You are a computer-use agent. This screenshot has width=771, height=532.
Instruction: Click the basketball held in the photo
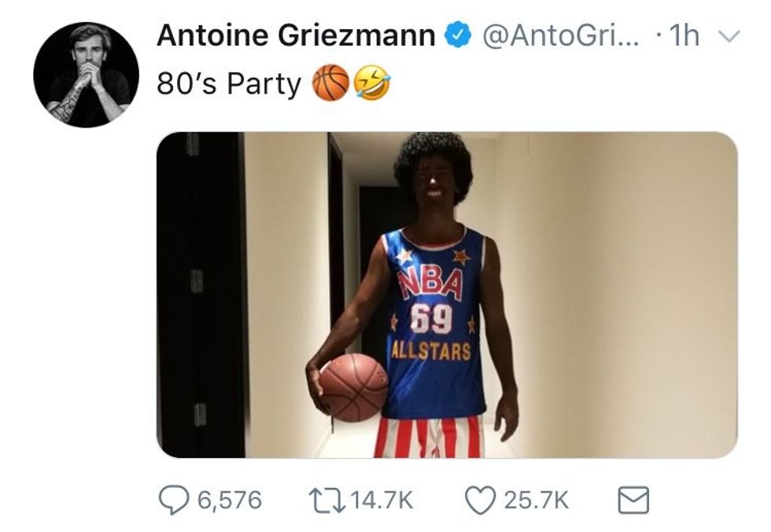click(x=353, y=386)
